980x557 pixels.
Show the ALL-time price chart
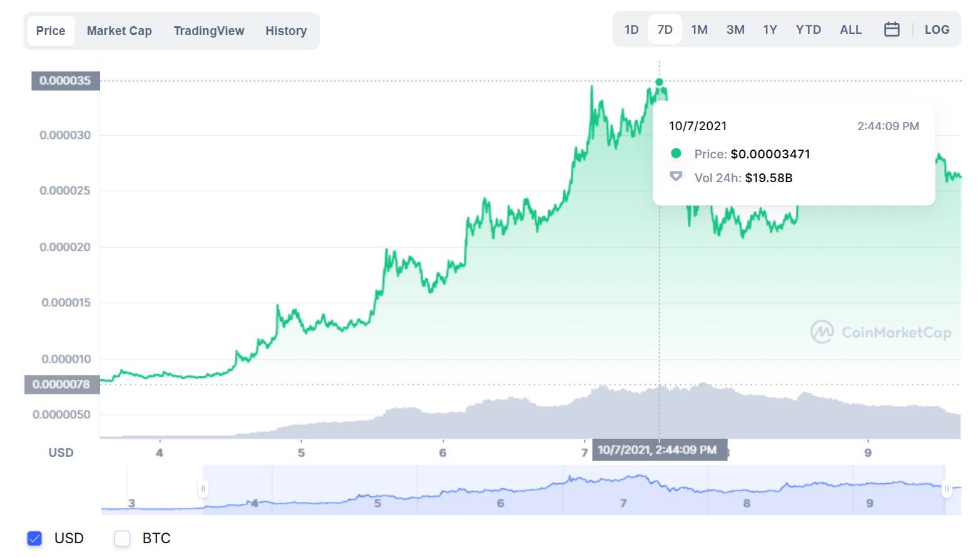850,29
